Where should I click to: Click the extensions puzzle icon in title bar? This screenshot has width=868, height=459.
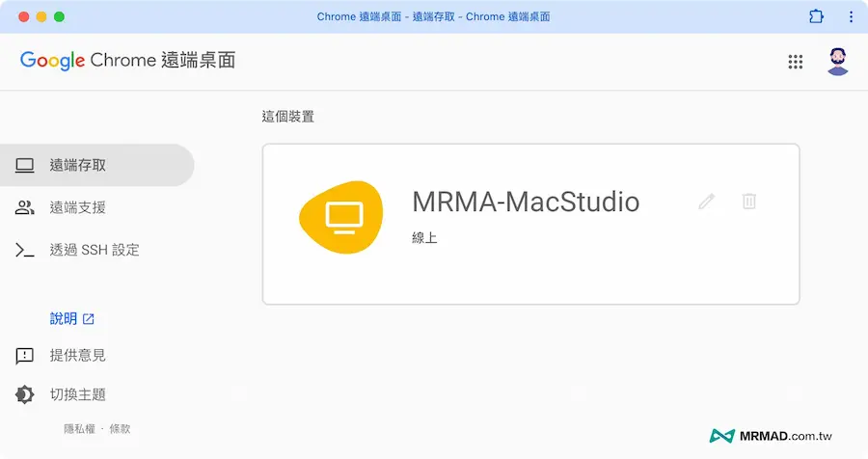pos(816,16)
